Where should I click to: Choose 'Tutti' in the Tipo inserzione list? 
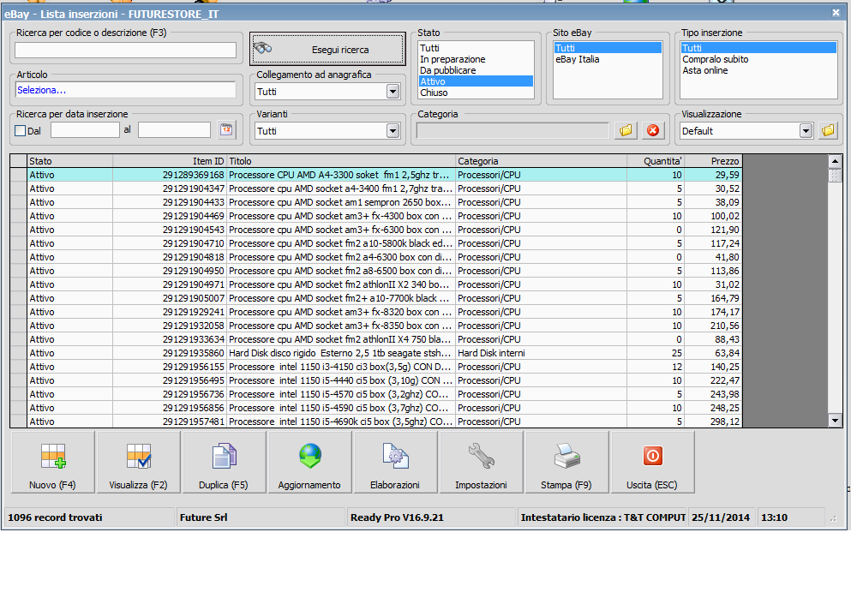758,48
